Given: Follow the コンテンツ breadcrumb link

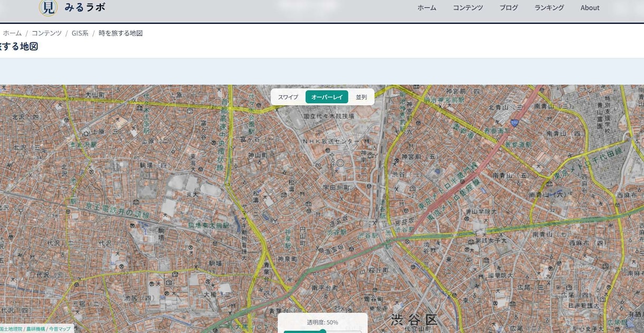Looking at the screenshot, I should pos(46,33).
